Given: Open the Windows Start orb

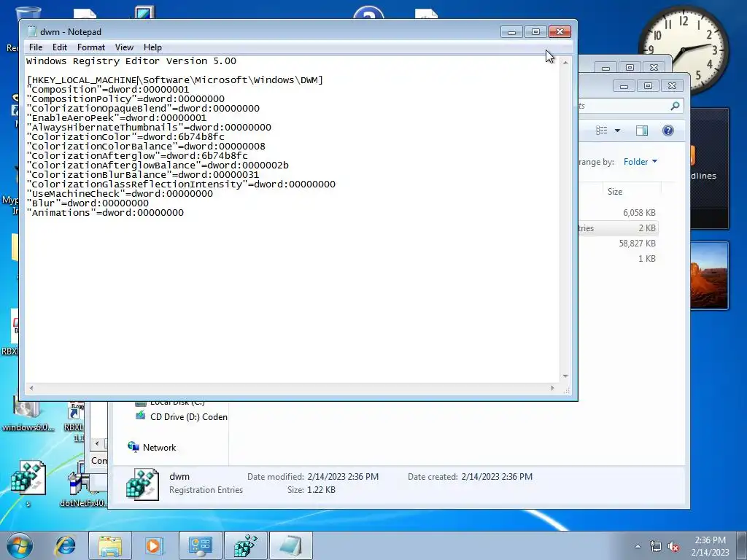Looking at the screenshot, I should click(19, 545).
